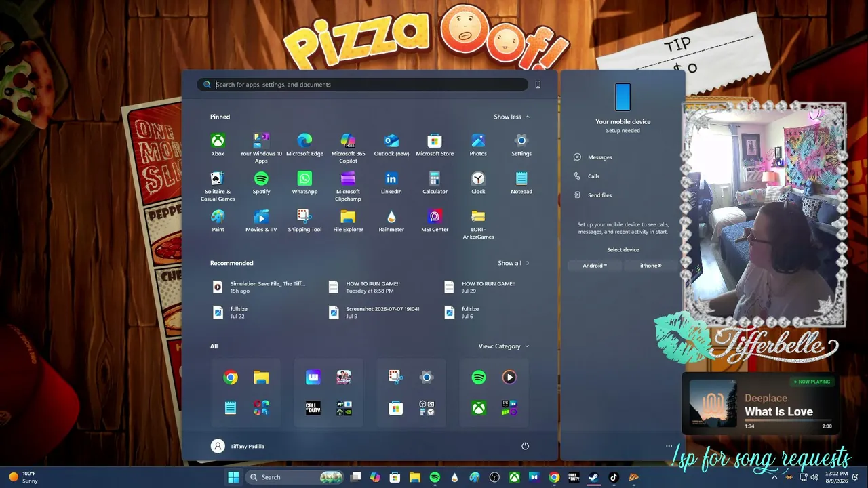Open the three-dot menu on phone panel
This screenshot has height=488, width=868.
click(669, 446)
